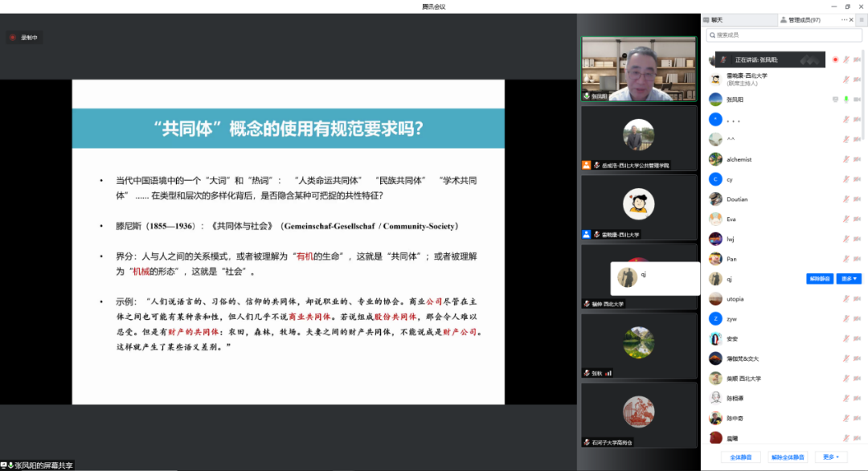Click the muted microphone icon for utopia

[845, 299]
